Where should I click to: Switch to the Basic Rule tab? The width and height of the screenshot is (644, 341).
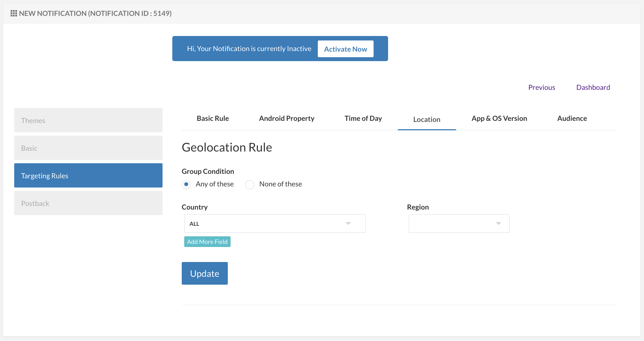pyautogui.click(x=213, y=119)
